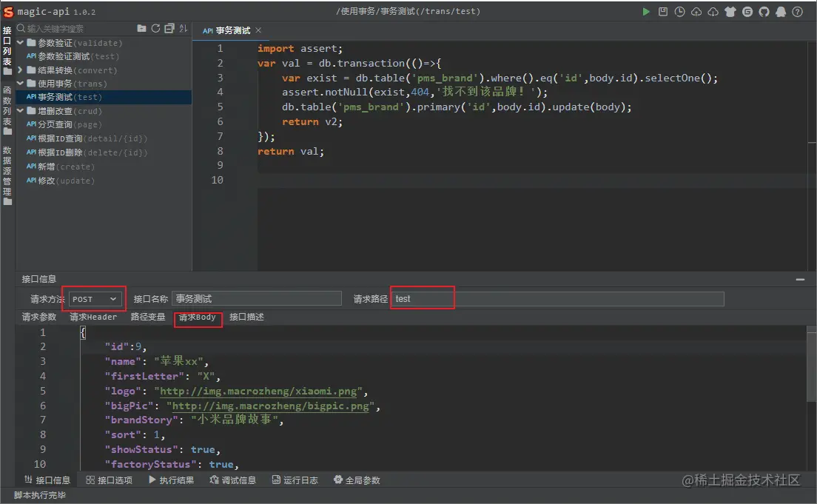Viewport: 817px width, 504px height.
Task: Switch to 路径变量 tab
Action: [148, 317]
